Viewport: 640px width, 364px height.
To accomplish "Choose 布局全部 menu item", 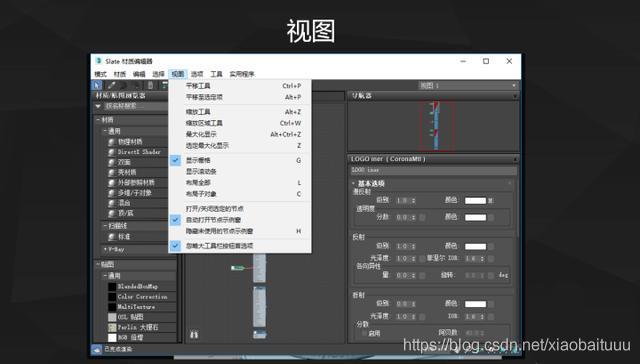I will [240, 183].
